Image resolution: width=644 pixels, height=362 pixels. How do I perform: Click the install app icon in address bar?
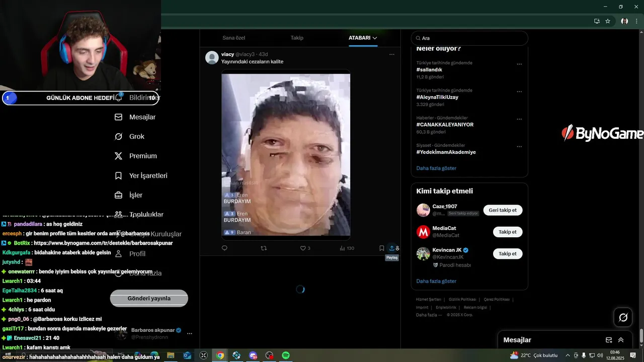597,21
